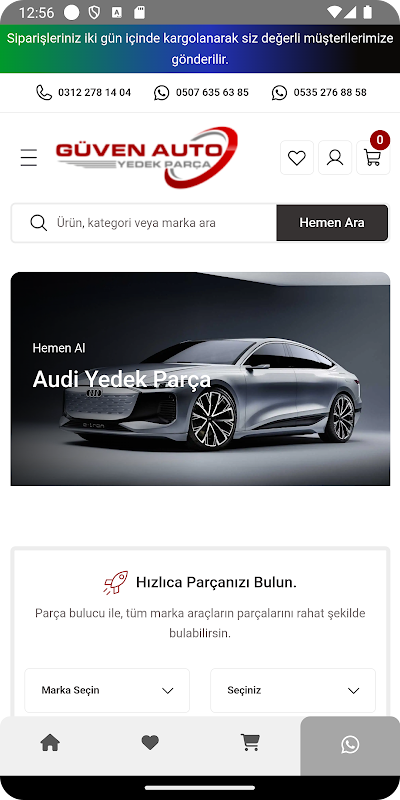
Task: Go to home icon in bottom bar
Action: [x=50, y=742]
